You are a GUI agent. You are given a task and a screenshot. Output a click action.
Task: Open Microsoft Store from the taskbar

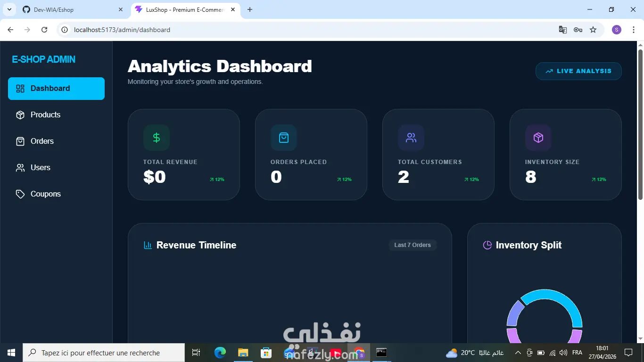pos(266,353)
